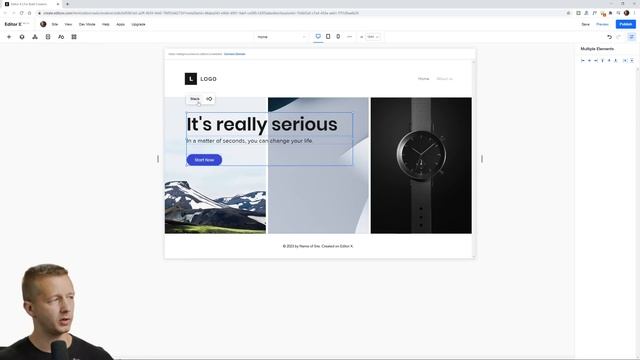Align selected elements to the left
Screen dimensions: 640x360
[583, 60]
